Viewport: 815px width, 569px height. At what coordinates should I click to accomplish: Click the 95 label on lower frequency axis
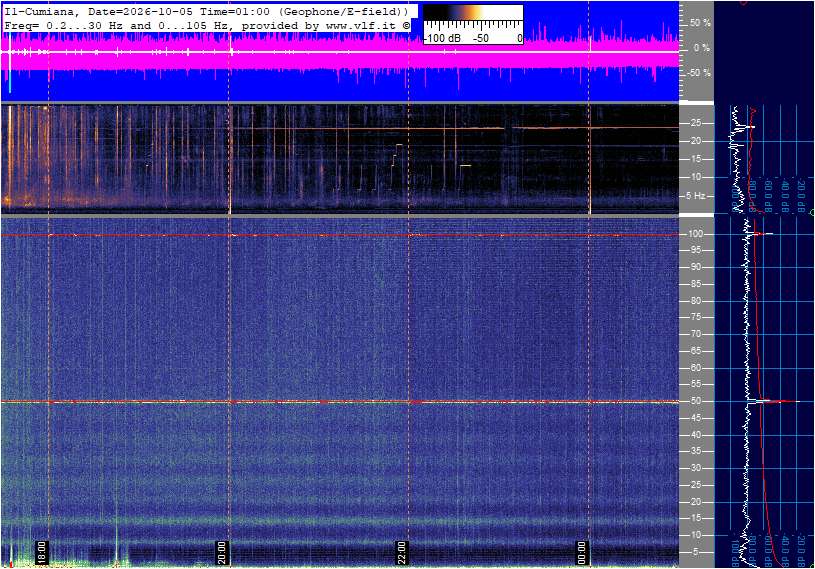point(695,250)
